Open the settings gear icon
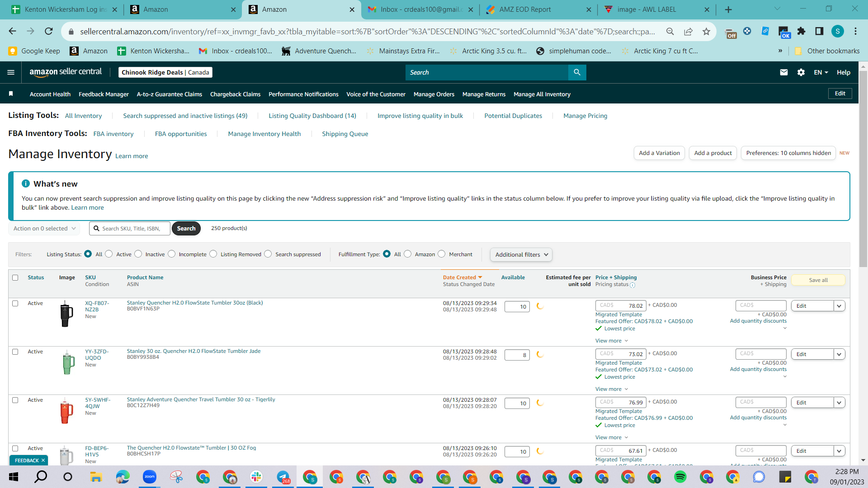 pyautogui.click(x=801, y=72)
